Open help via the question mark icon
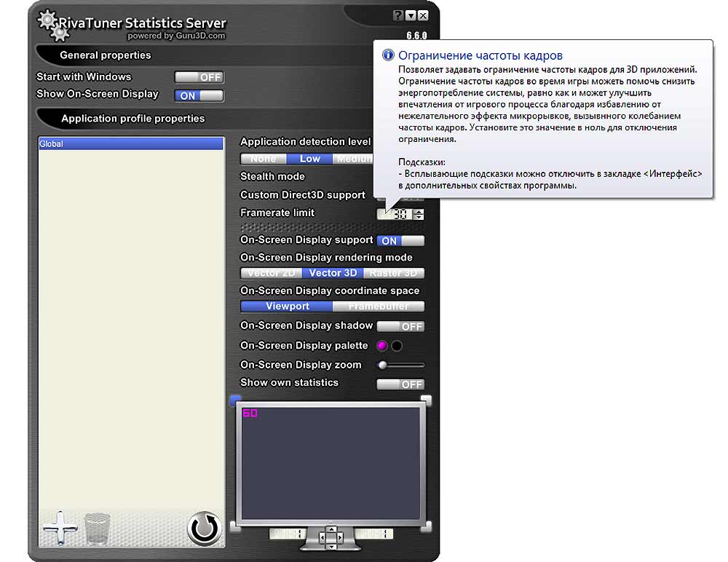Image resolution: width=728 pixels, height=562 pixels. click(x=398, y=15)
